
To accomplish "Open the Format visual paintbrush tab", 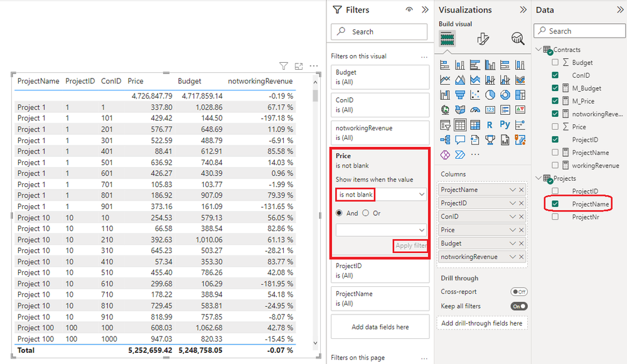I will [x=483, y=39].
